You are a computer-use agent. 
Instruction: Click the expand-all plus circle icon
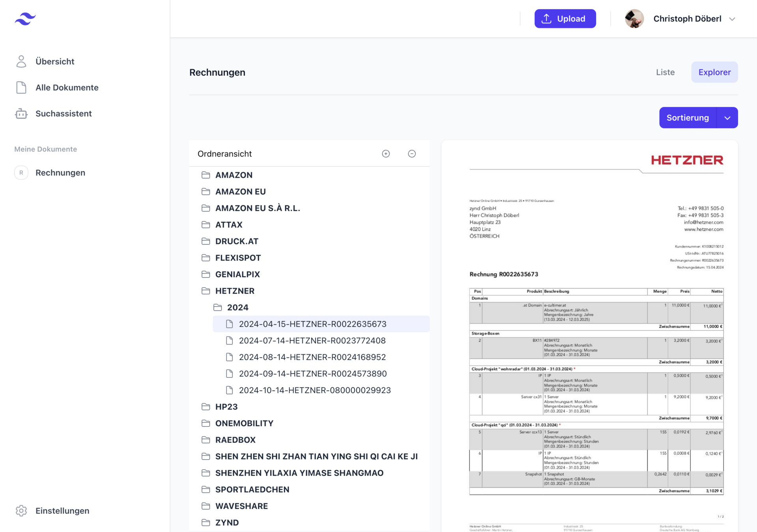coord(386,154)
